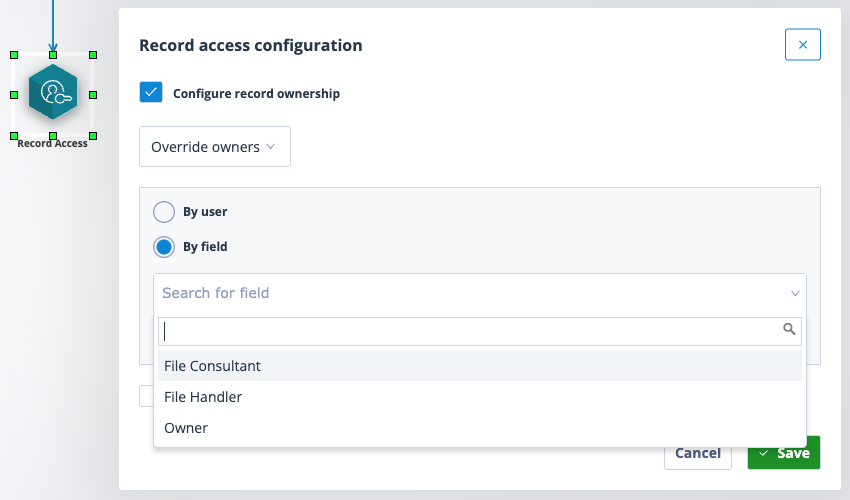Collapse the Search for field dropdown chevron
The width and height of the screenshot is (850, 500).
click(795, 293)
